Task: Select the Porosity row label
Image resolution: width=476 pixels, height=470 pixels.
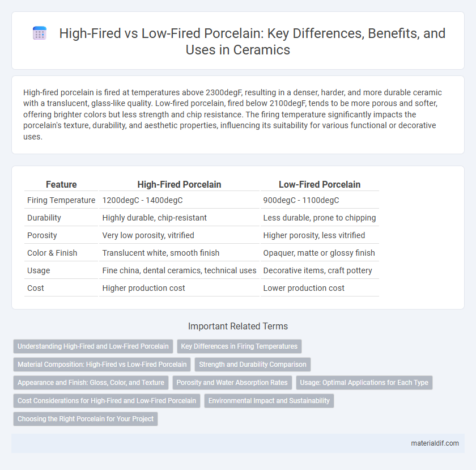Action: tap(42, 235)
